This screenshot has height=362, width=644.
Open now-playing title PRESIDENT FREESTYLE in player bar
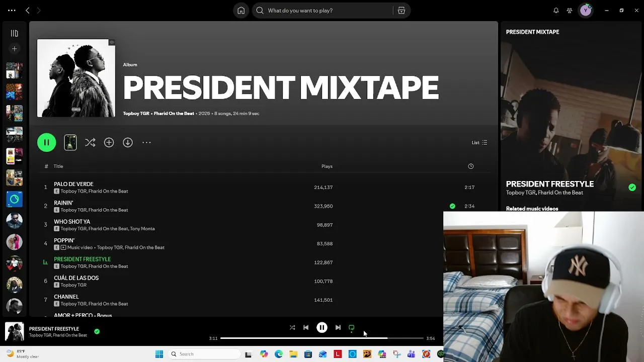(54, 329)
